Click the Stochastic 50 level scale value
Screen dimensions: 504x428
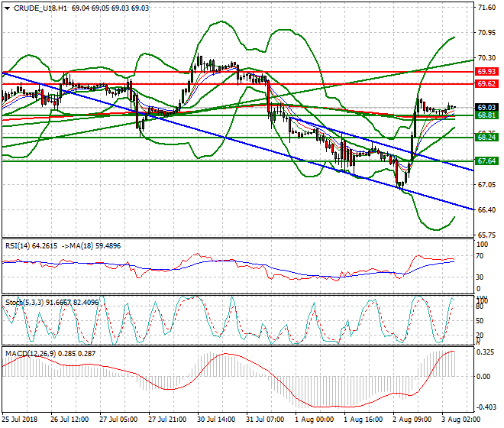[480, 321]
